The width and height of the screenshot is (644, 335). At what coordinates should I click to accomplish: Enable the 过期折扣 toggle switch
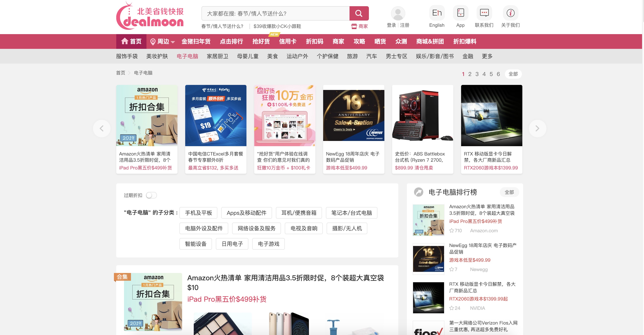pos(152,195)
